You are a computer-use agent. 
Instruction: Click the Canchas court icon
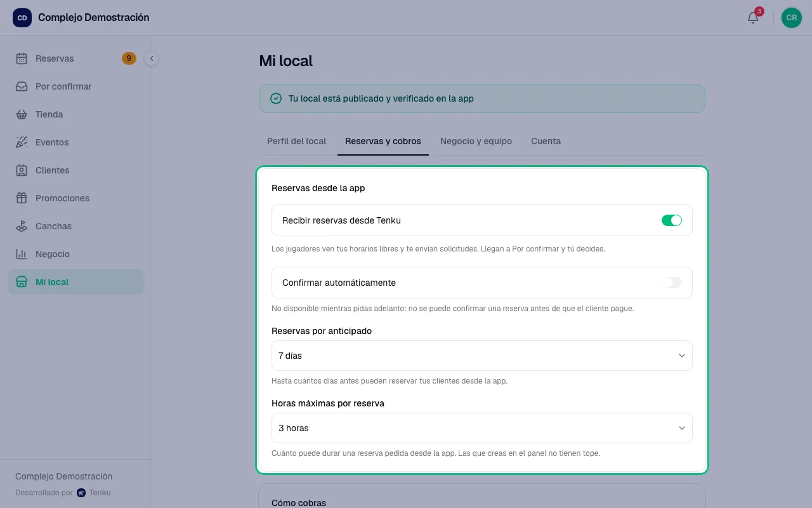22,226
